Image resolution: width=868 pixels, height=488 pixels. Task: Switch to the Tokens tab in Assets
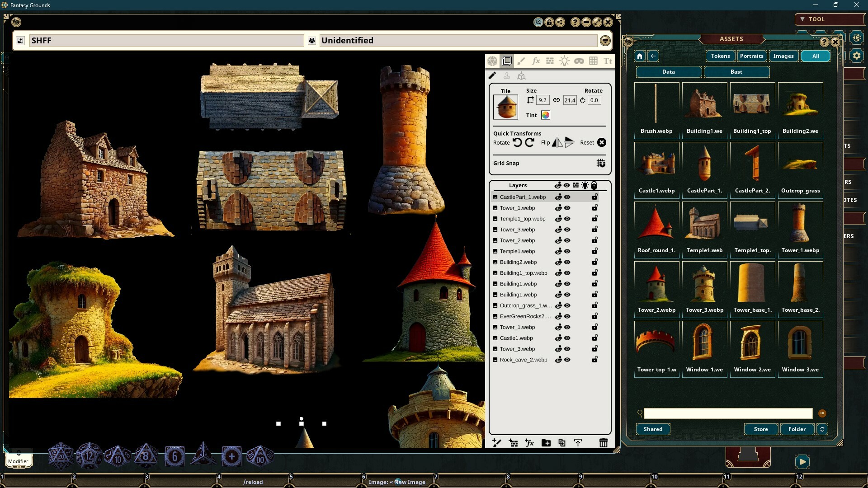point(720,56)
